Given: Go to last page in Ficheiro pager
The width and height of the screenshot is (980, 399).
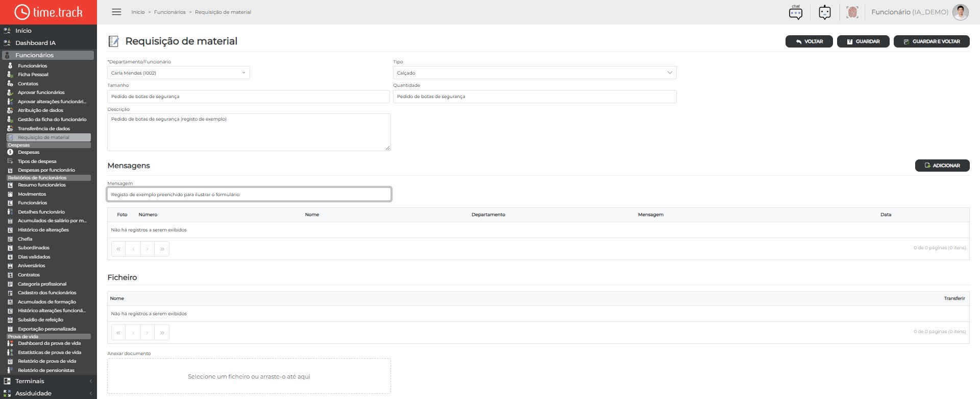Looking at the screenshot, I should point(162,333).
